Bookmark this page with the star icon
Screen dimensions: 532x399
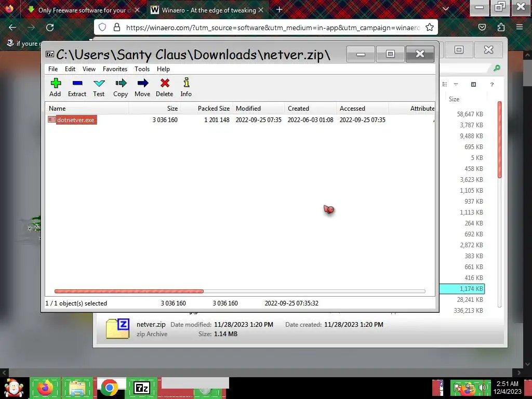click(x=430, y=27)
